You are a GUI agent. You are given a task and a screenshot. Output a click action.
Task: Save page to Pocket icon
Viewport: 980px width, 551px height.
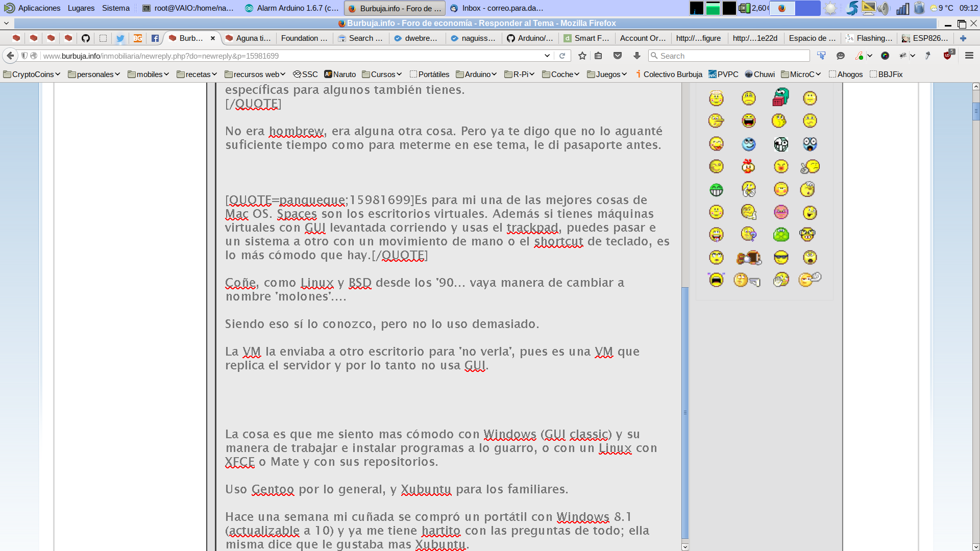click(x=618, y=56)
